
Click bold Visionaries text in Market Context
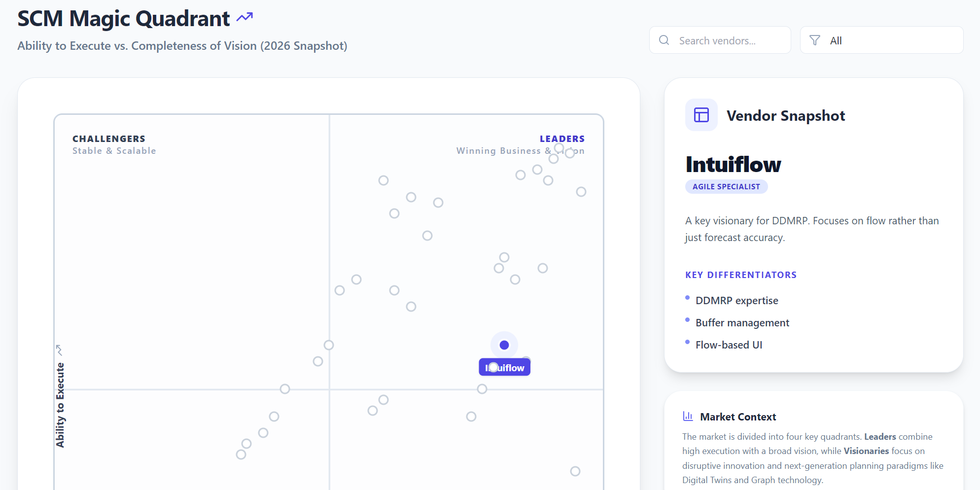[866, 451]
